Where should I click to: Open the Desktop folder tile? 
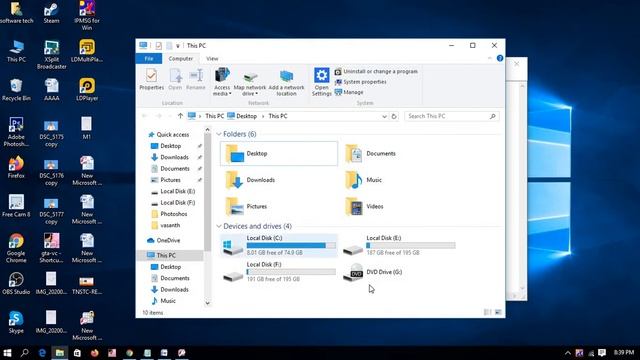tap(279, 153)
